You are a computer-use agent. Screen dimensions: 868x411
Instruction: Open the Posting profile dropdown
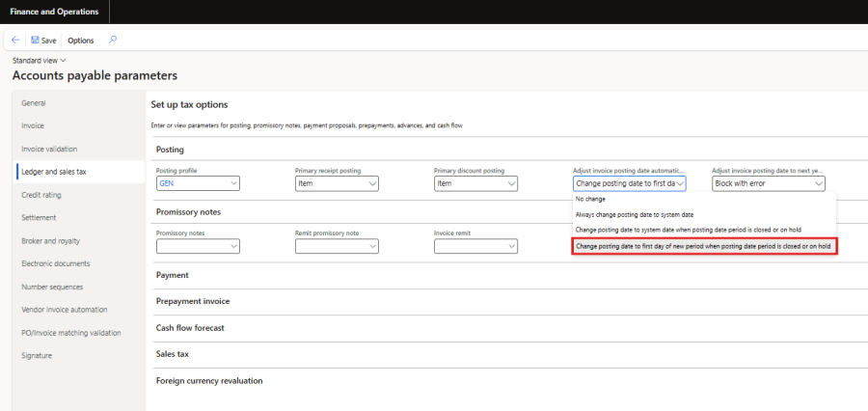point(198,182)
